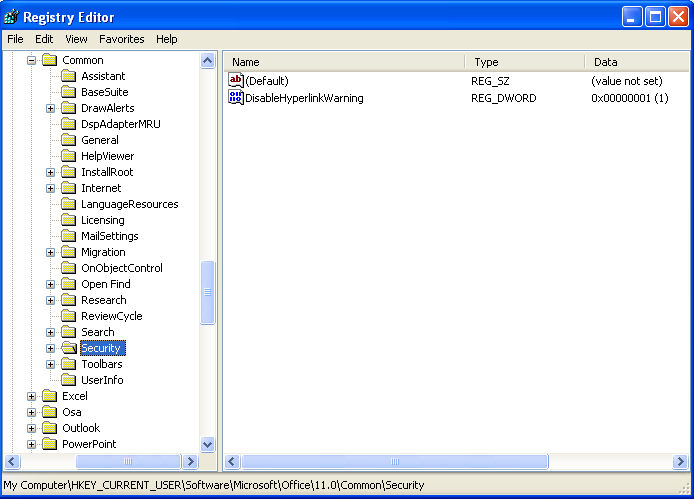
Task: Click the 0x00000001 (1) data cell
Action: pyautogui.click(x=629, y=98)
